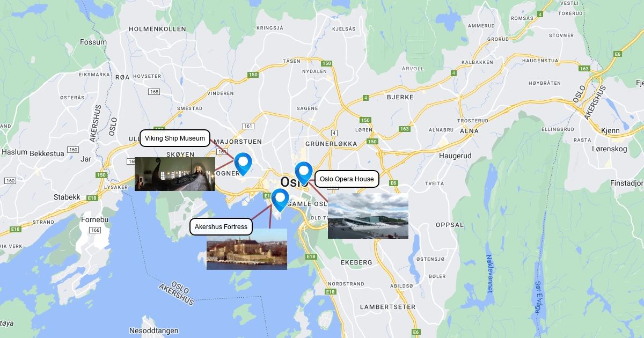This screenshot has height=338, width=644.
Task: Select the Fornebu place label
Action: tap(94, 220)
